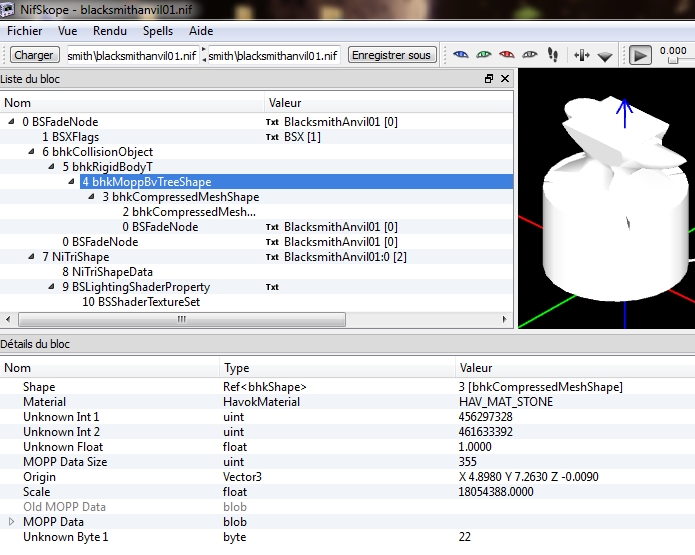695x555 pixels.
Task: Click the green eye view icon
Action: 484,55
